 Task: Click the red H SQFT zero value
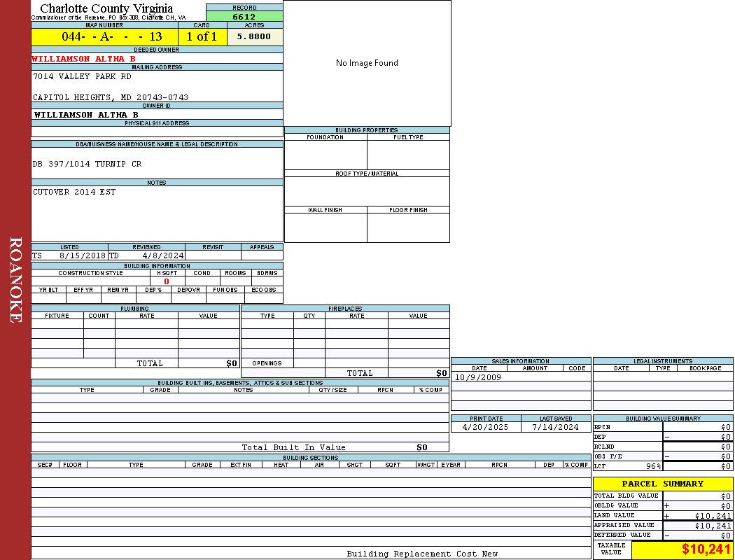pos(166,281)
